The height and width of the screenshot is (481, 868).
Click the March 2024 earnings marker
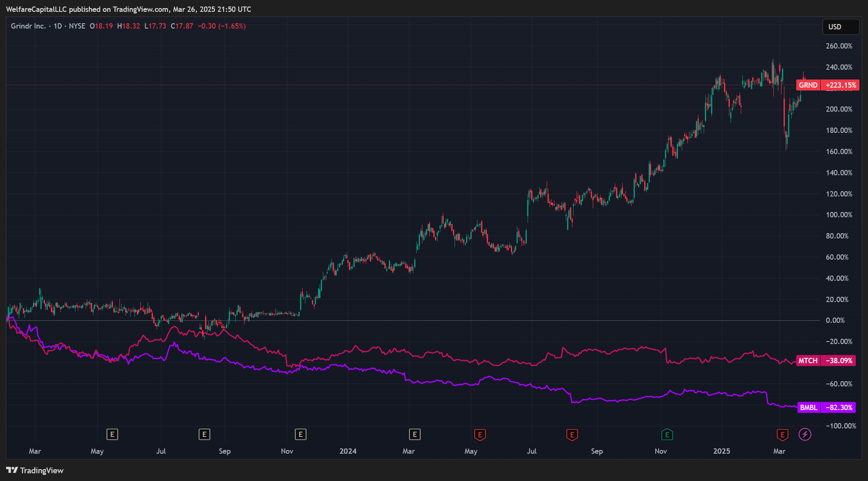click(415, 435)
